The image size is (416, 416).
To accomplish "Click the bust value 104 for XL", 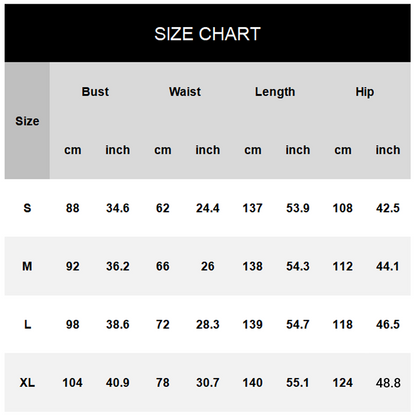I will click(72, 382).
